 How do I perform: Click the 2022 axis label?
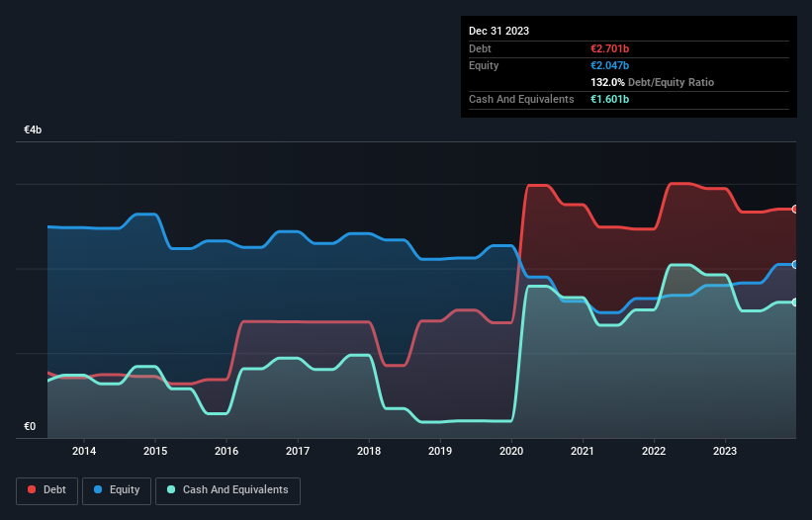(x=654, y=451)
